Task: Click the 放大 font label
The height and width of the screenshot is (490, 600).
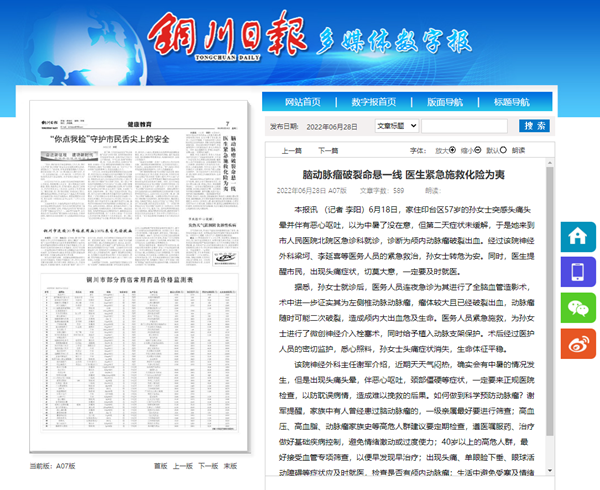Action: pos(442,150)
